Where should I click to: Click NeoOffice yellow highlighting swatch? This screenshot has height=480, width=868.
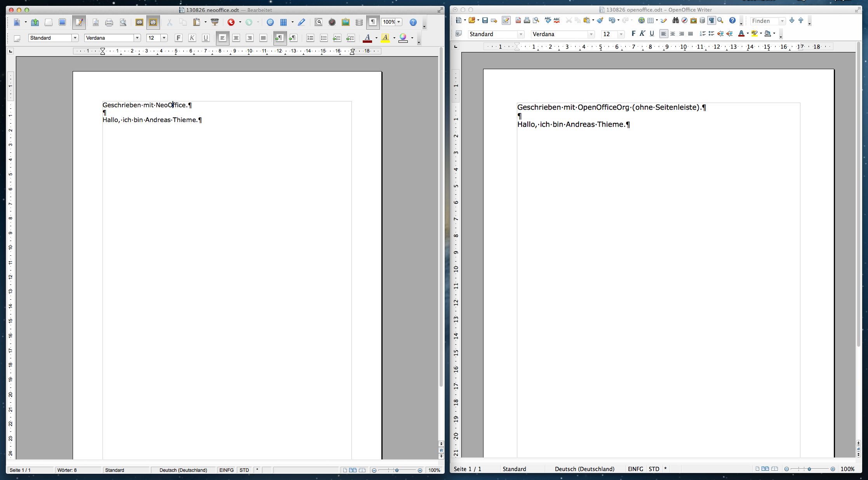[385, 38]
